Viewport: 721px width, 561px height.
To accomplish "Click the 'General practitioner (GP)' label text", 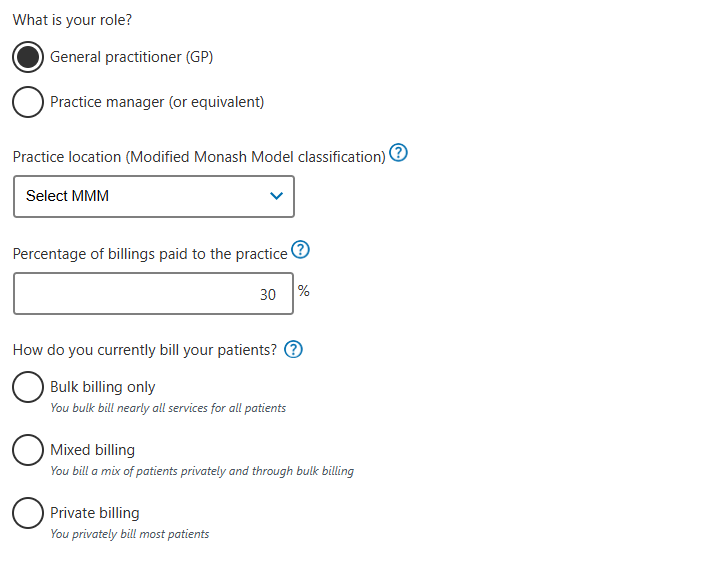I will click(x=131, y=57).
